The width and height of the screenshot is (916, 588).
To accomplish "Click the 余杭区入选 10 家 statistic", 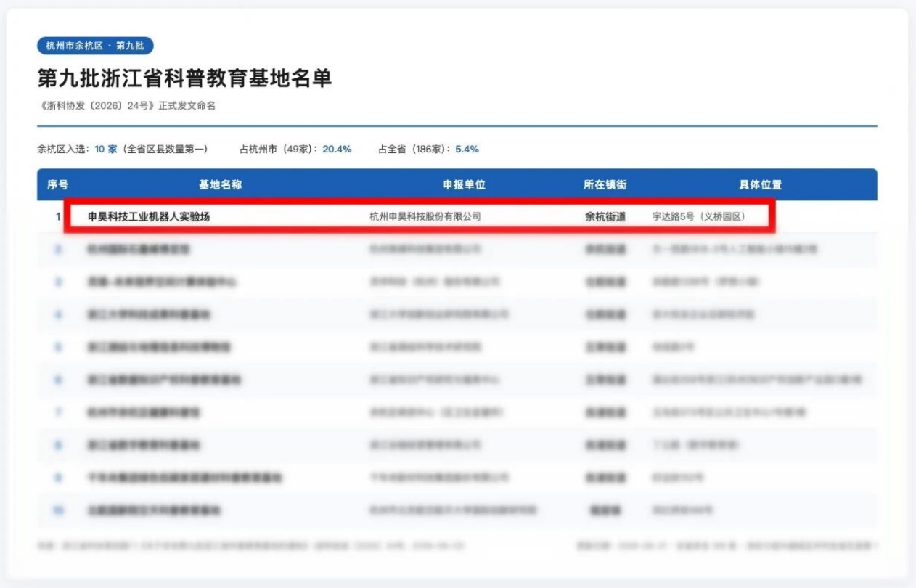I will pos(123,150).
